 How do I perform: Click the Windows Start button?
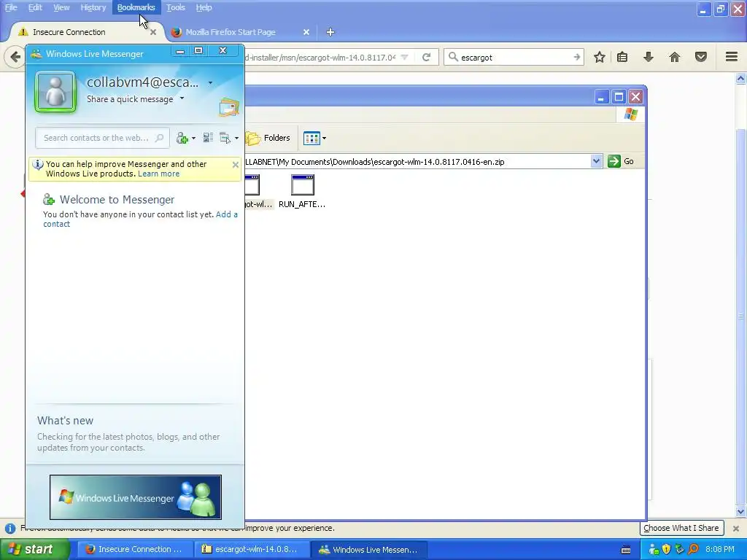[35, 550]
